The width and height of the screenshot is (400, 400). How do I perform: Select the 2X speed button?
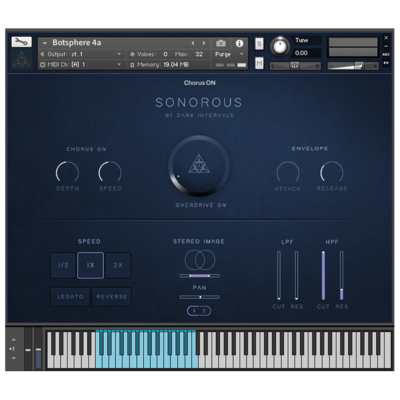pyautogui.click(x=118, y=265)
